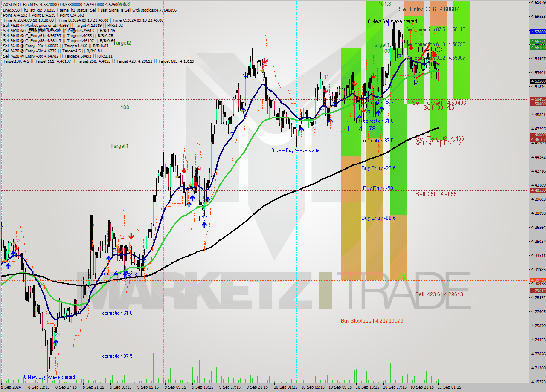The height and width of the screenshot is (392, 546).
Task: Click the green 4.56771 price axis tag
Action: 537,41
